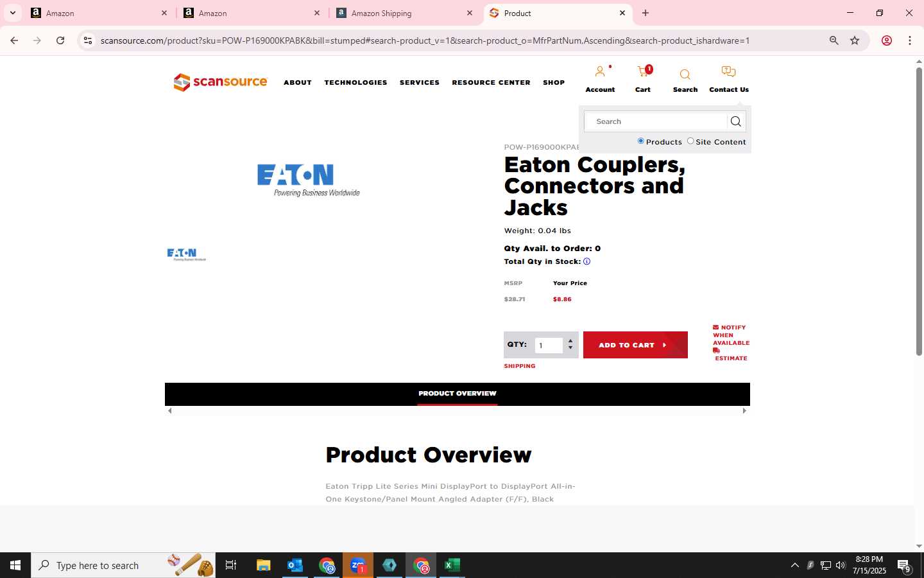The width and height of the screenshot is (924, 578).
Task: Reload the page
Action: pyautogui.click(x=60, y=40)
